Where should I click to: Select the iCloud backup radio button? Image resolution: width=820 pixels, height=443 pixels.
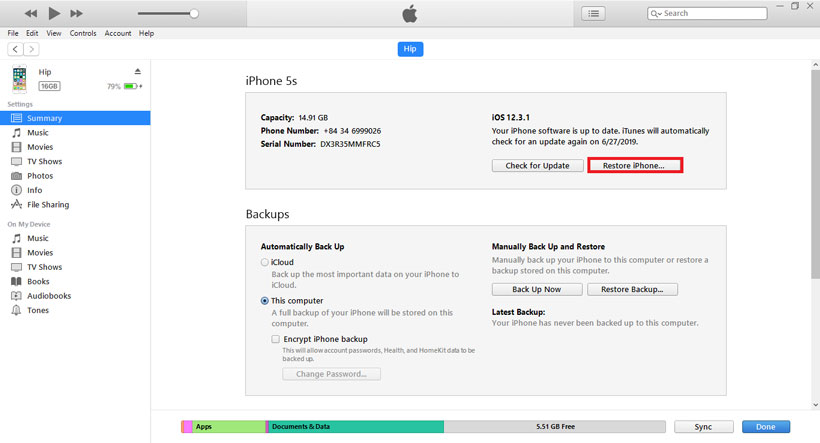click(265, 263)
